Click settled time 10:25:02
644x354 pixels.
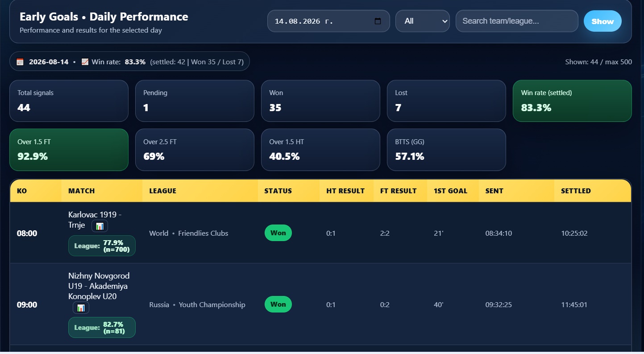point(574,233)
